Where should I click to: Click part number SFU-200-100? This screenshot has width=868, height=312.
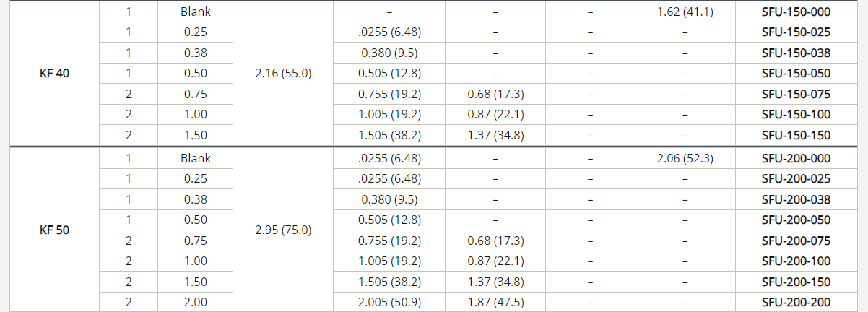tap(796, 261)
